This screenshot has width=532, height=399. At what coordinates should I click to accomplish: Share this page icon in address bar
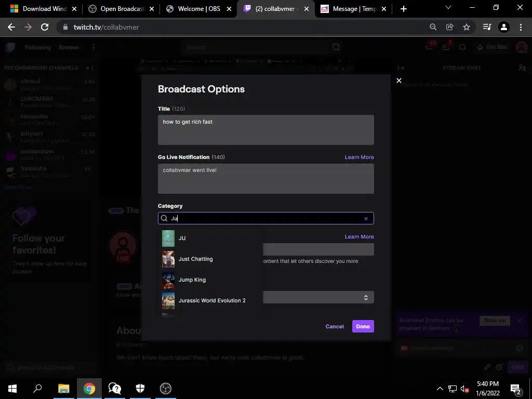coord(449,27)
